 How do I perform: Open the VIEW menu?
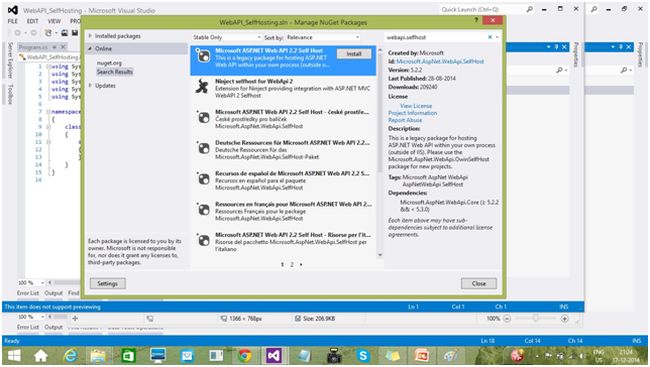click(54, 21)
